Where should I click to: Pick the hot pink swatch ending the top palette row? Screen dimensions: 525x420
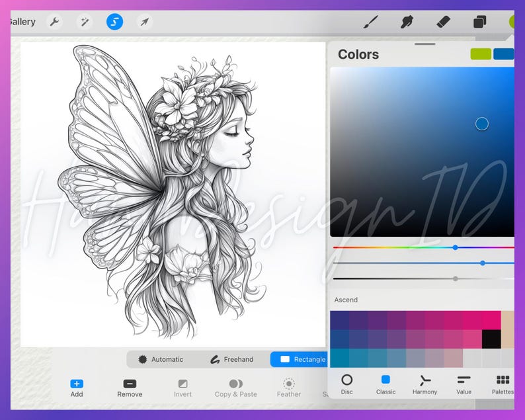click(x=491, y=320)
